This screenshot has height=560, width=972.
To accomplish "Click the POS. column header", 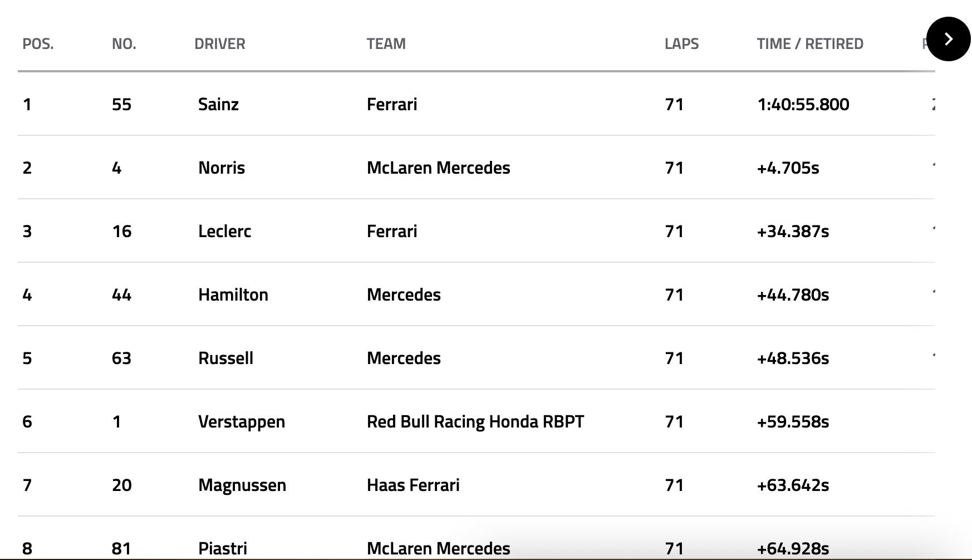I will (38, 44).
